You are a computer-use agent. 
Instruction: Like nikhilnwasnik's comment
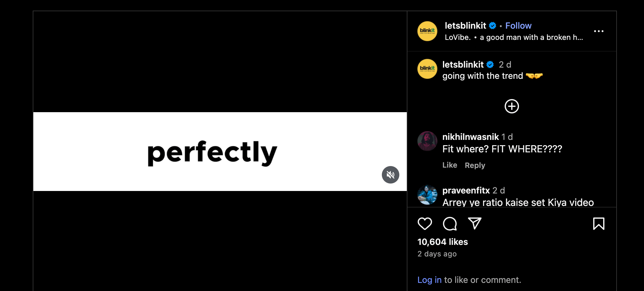[x=449, y=165]
